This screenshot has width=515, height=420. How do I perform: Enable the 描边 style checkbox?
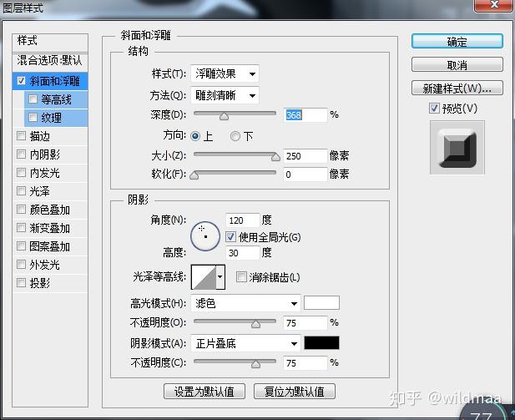pos(22,136)
